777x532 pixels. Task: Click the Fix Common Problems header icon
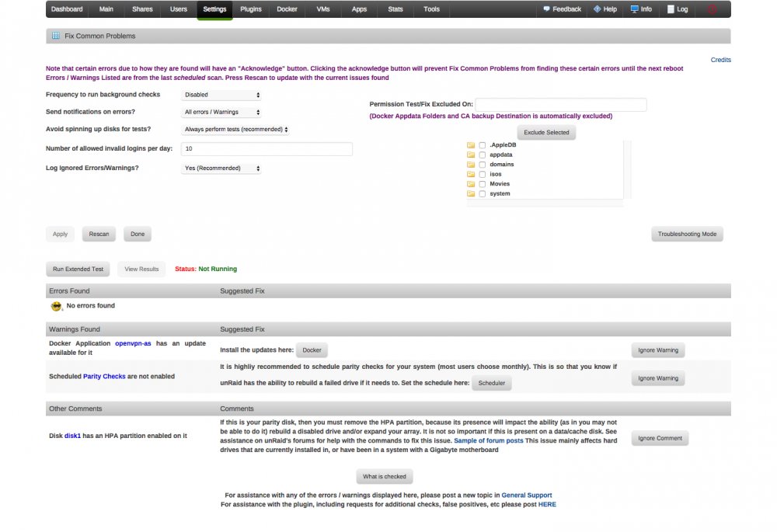[55, 36]
